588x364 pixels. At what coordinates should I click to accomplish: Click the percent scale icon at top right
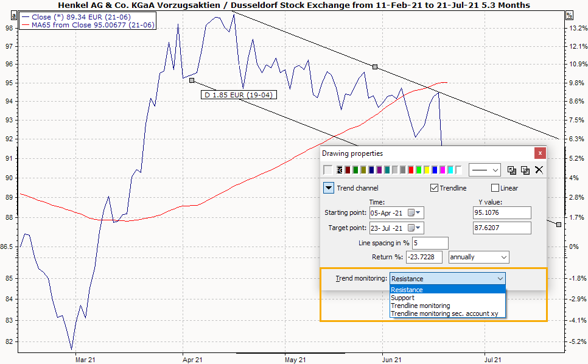569,15
